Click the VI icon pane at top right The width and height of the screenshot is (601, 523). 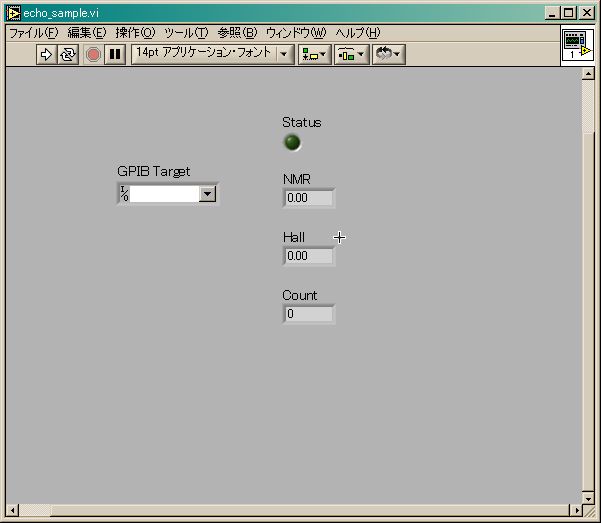(x=577, y=46)
